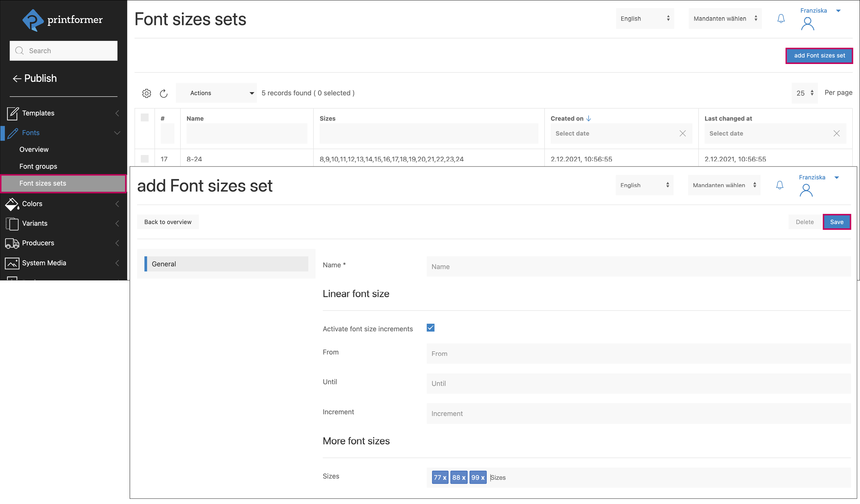Viewport: 860px width, 504px height.
Task: Remove the 88 size tag
Action: point(463,478)
